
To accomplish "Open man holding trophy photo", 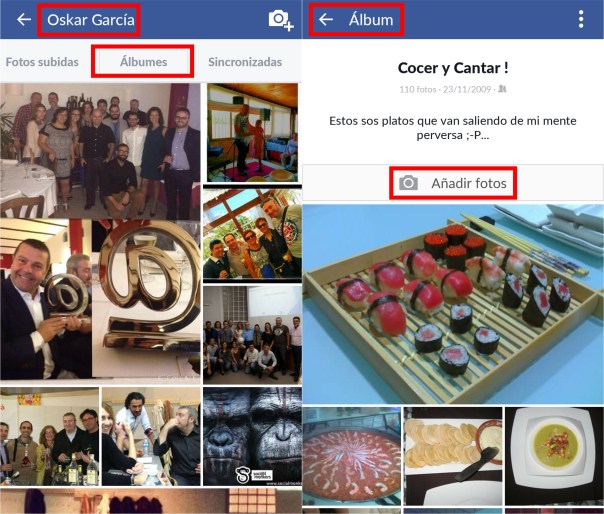I will 46,299.
